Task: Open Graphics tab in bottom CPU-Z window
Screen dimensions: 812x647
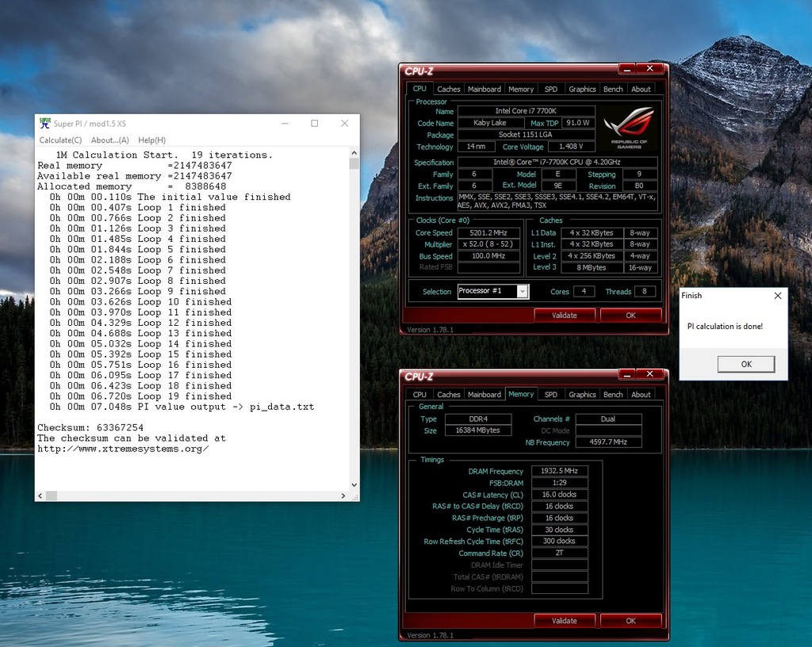Action: pos(582,394)
